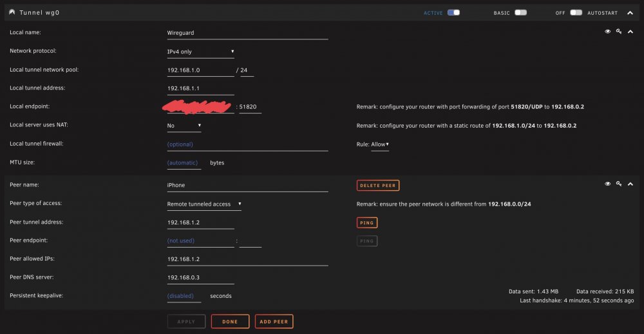Open Network protocol dropdown IPv4 only

pyautogui.click(x=200, y=52)
